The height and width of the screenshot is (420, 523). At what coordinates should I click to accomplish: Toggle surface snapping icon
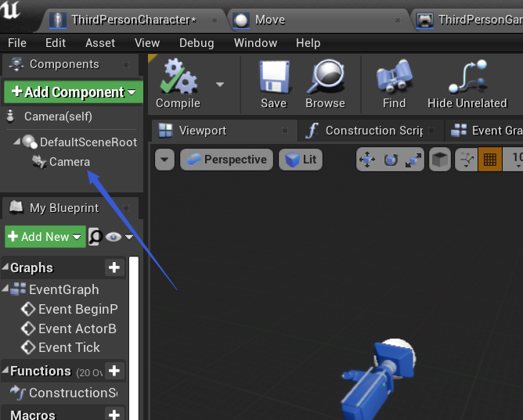tap(467, 160)
